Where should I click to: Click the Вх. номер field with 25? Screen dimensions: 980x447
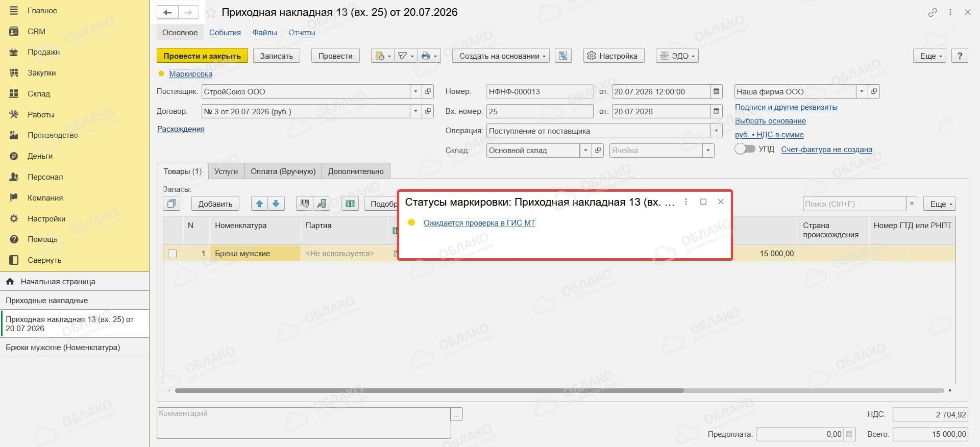pos(540,111)
